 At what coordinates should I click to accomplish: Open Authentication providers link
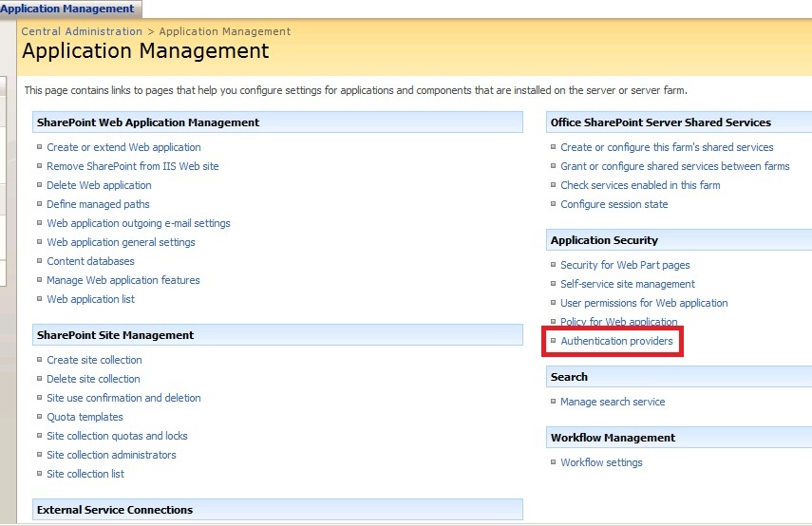[x=616, y=341]
